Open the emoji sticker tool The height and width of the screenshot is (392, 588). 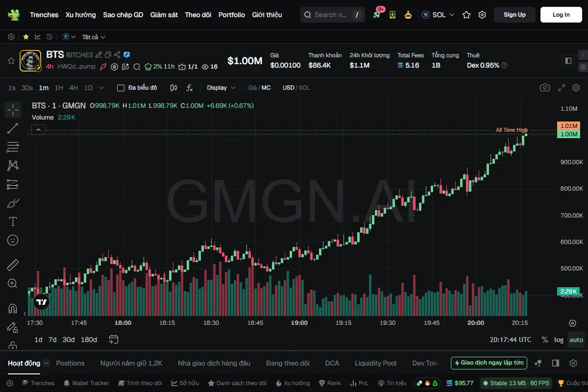pyautogui.click(x=13, y=240)
